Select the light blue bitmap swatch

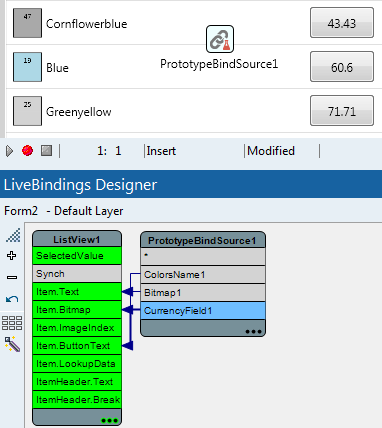pyautogui.click(x=27, y=67)
